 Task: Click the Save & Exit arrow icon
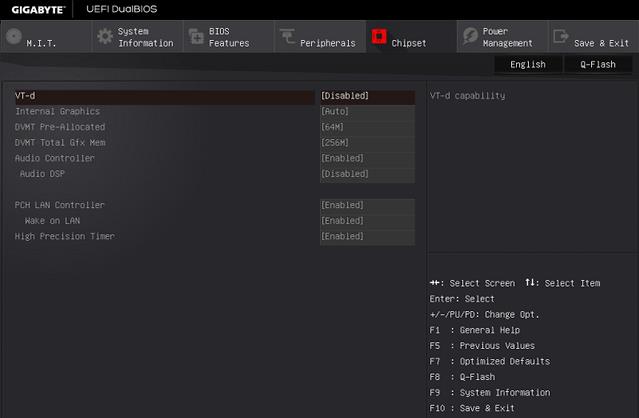(560, 37)
